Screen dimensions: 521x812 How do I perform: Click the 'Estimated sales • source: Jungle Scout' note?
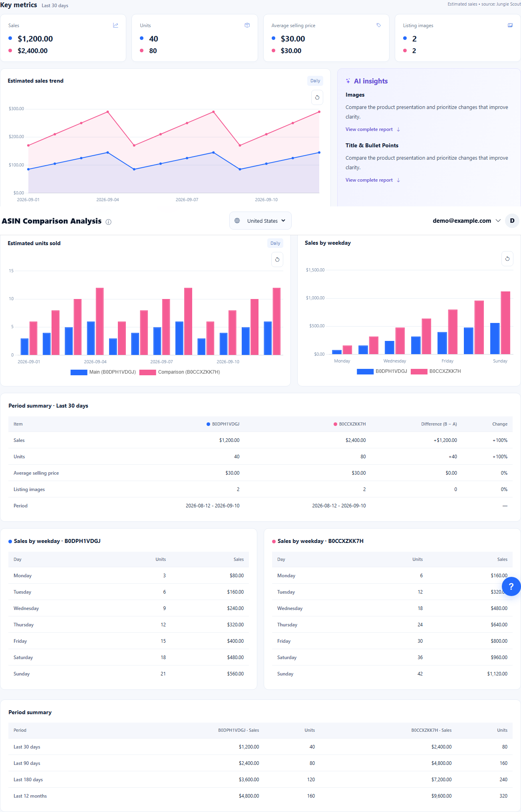[484, 4]
